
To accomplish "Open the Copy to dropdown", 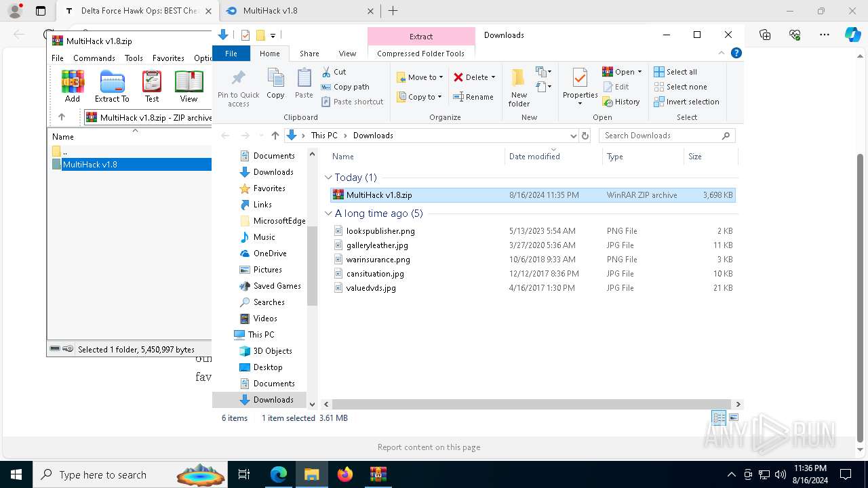I will coord(419,97).
